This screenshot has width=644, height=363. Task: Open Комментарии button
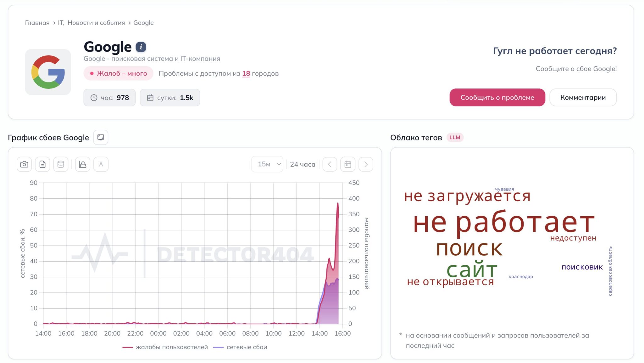(x=583, y=98)
